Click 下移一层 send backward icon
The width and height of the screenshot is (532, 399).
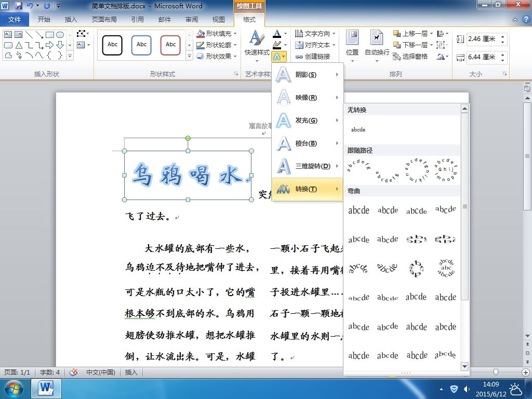396,45
